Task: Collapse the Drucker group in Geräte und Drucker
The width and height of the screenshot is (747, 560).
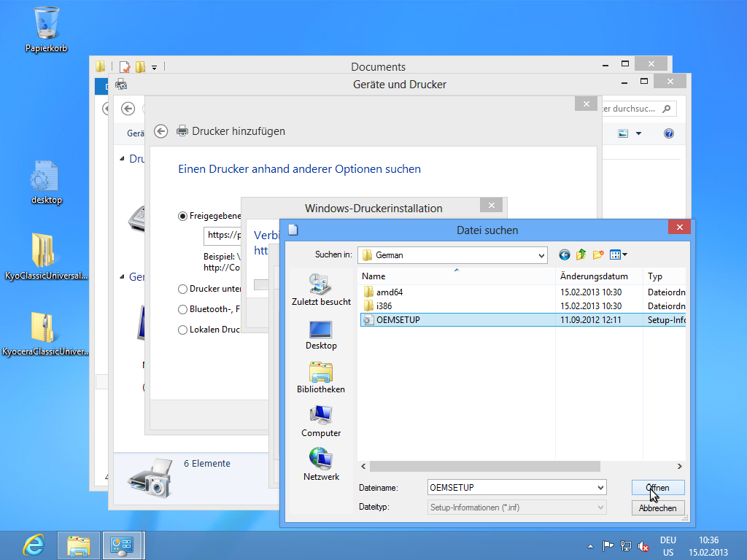Action: click(122, 158)
